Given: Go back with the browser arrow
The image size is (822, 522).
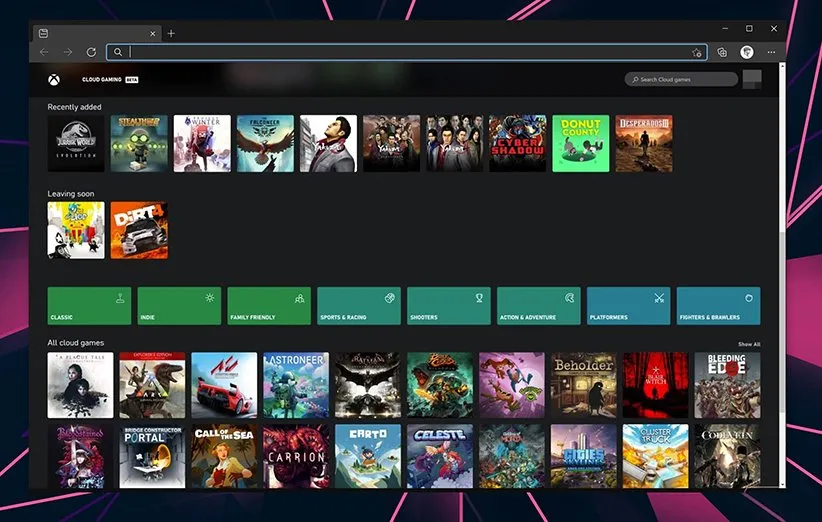Looking at the screenshot, I should click(x=44, y=52).
